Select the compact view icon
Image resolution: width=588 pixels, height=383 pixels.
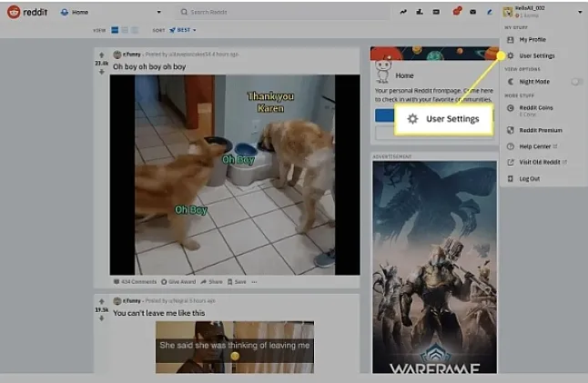click(x=135, y=30)
